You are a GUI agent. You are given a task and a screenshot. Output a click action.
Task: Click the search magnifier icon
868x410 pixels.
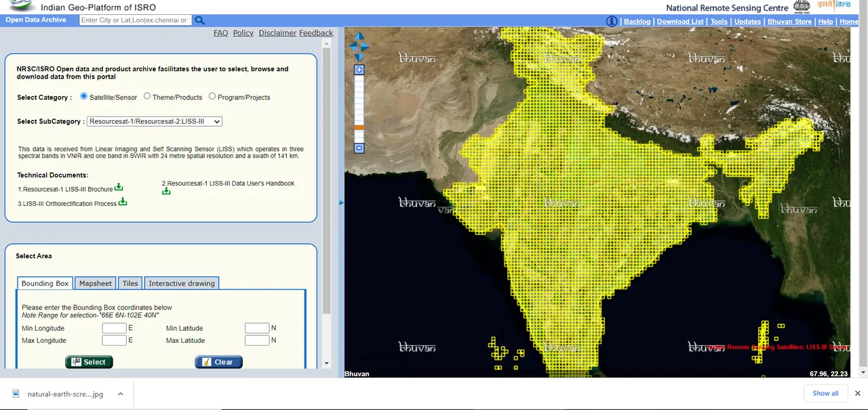click(x=199, y=20)
